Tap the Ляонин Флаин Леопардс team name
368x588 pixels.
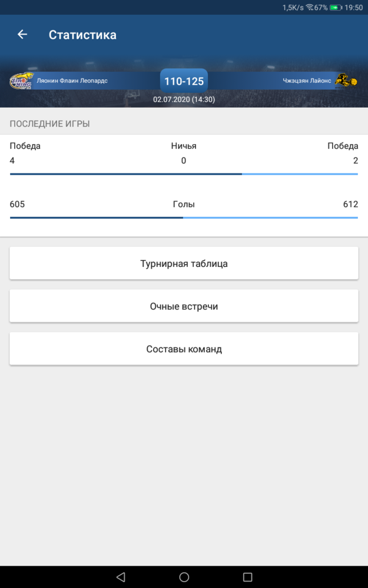pyautogui.click(x=72, y=81)
